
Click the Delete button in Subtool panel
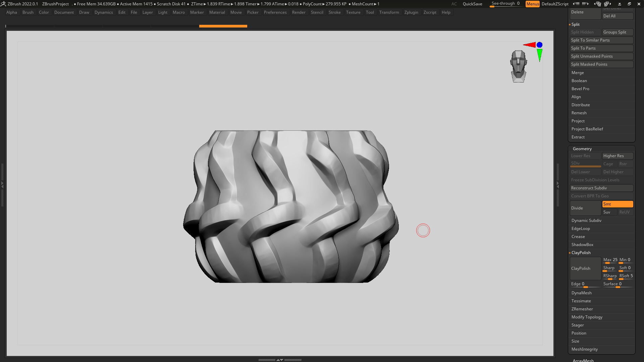point(585,13)
